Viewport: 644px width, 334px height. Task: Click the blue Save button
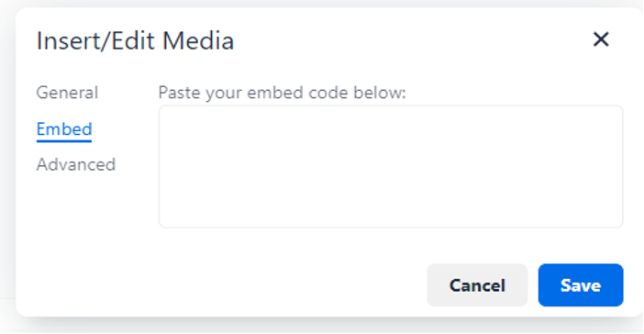click(581, 285)
